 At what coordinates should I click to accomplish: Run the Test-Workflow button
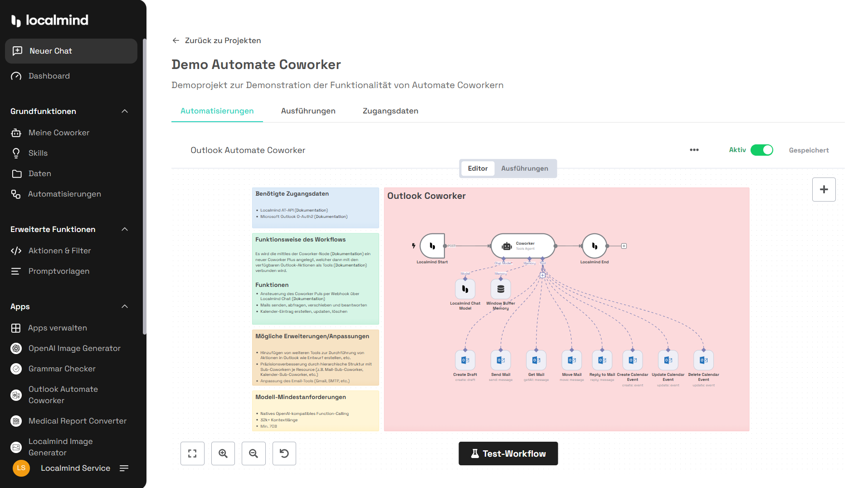pyautogui.click(x=508, y=453)
